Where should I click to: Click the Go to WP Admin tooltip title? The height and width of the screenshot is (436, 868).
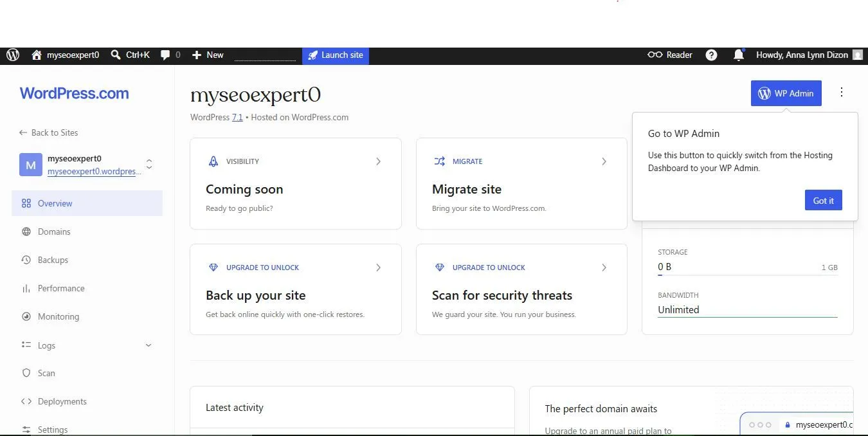683,134
